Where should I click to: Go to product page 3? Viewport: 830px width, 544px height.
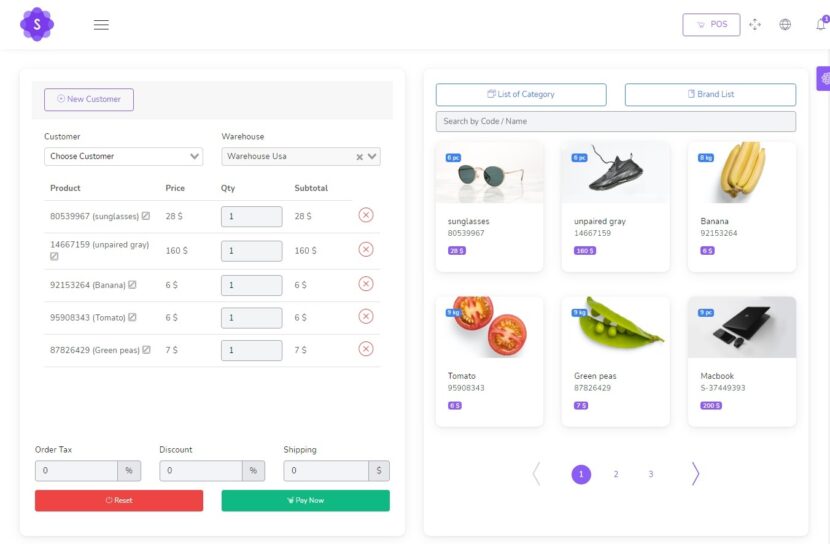tap(651, 474)
